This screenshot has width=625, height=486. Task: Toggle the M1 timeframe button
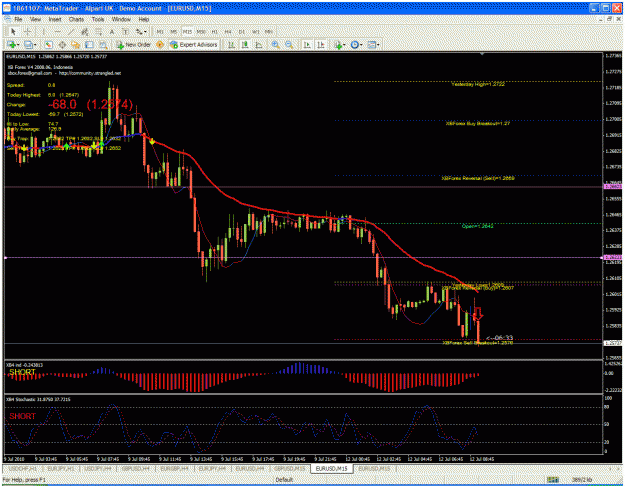point(160,31)
